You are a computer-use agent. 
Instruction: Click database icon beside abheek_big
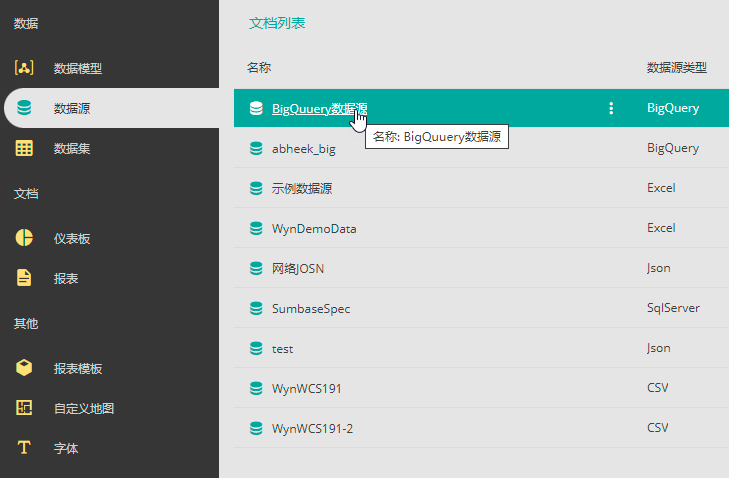pyautogui.click(x=256, y=148)
